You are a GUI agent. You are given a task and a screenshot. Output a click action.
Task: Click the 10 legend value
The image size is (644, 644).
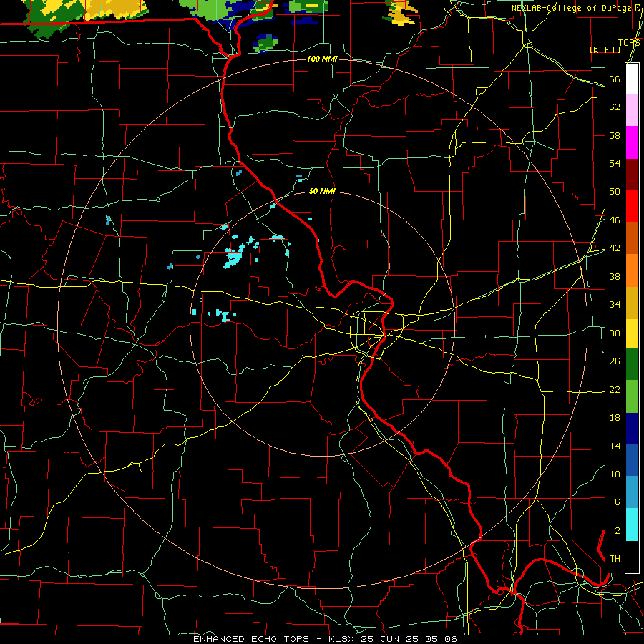[615, 474]
